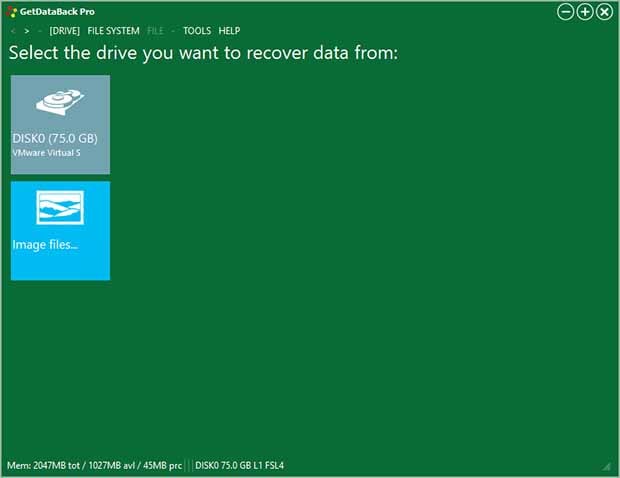Open the greyed FILE menu
Viewport: 620px width, 478px height.
(155, 31)
